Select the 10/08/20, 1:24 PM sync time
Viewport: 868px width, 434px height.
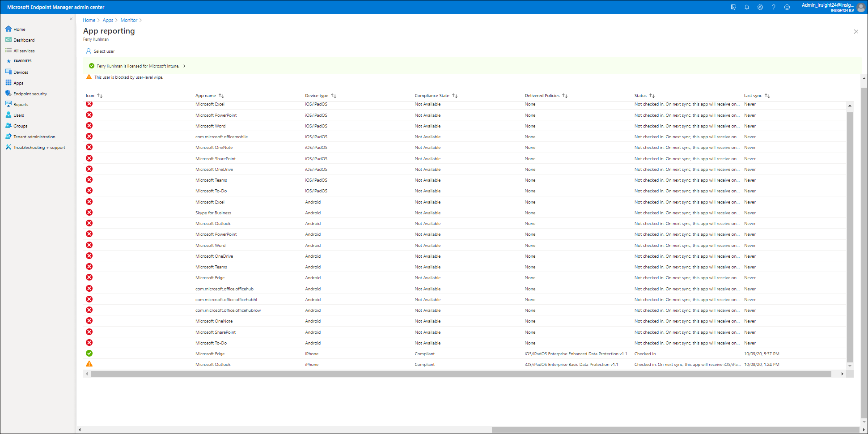click(x=762, y=365)
